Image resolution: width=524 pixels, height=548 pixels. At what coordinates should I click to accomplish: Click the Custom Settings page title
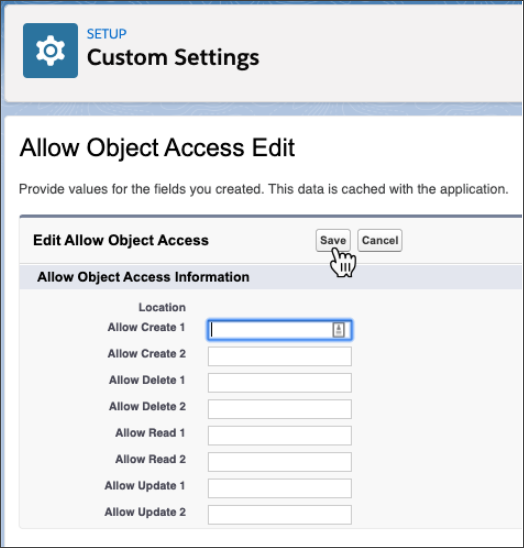tap(173, 57)
